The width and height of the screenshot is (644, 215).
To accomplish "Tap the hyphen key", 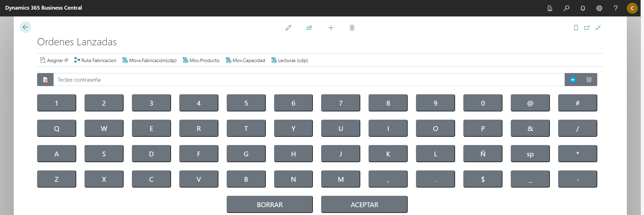I will coord(578,179).
